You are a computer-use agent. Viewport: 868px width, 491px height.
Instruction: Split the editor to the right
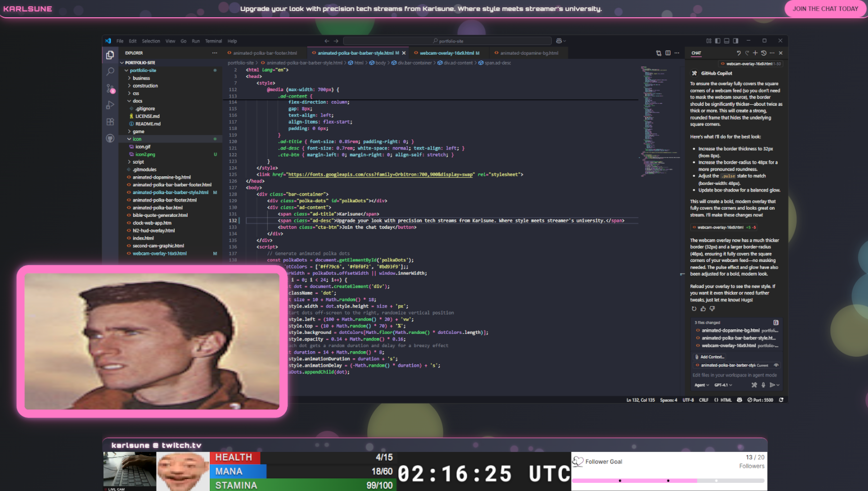(668, 53)
